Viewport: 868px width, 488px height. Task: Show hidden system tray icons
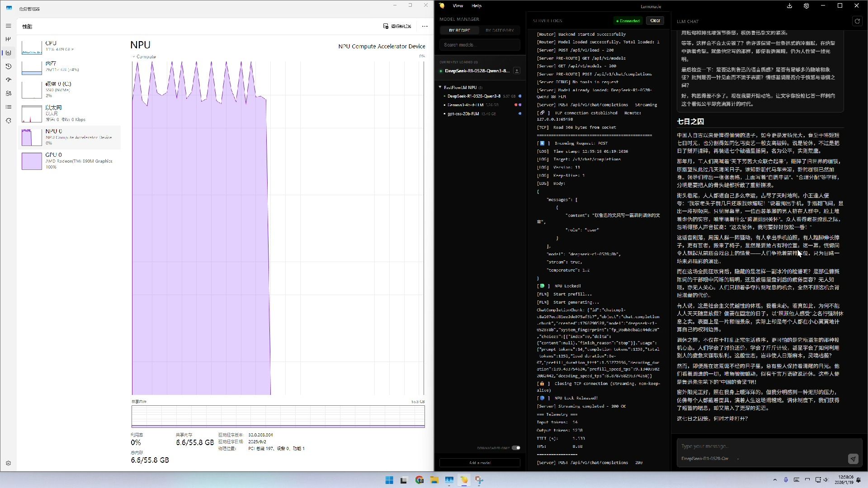775,480
